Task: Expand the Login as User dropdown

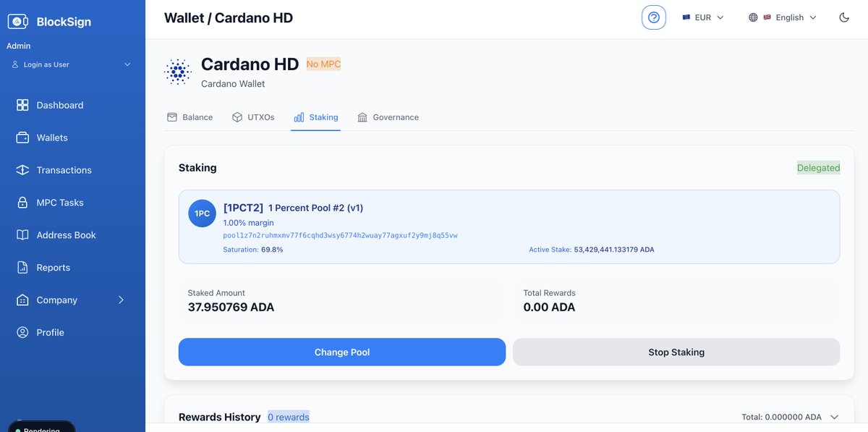Action: pyautogui.click(x=128, y=64)
